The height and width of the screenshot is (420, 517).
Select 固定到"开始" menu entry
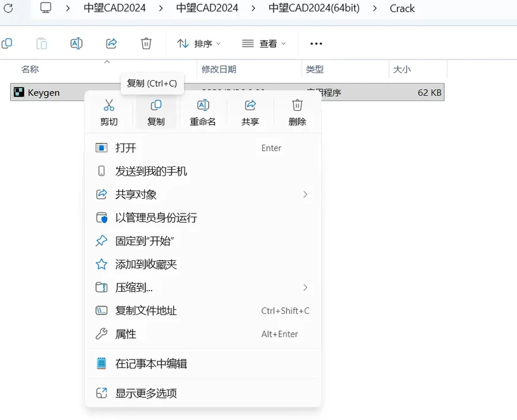pyautogui.click(x=203, y=241)
